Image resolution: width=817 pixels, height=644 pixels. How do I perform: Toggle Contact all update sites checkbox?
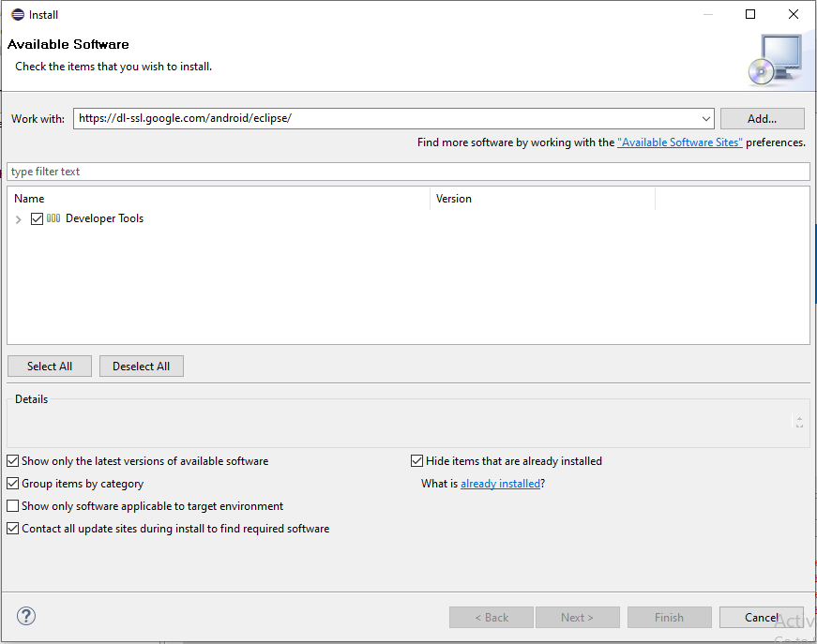(x=12, y=528)
